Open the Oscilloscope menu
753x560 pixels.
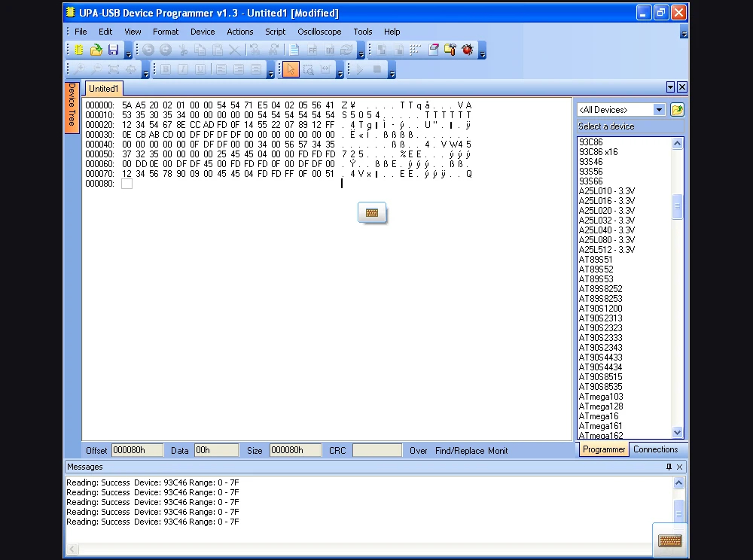[x=319, y=32]
